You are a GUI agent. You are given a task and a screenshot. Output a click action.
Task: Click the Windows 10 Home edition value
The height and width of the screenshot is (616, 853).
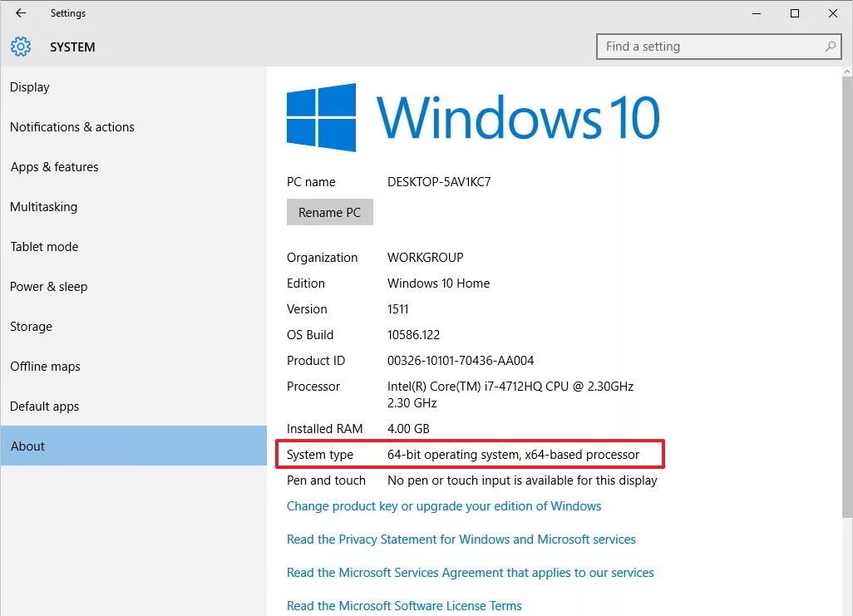pos(438,283)
